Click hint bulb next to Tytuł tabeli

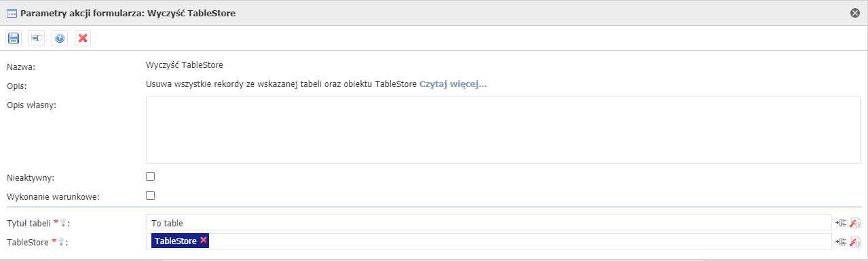pyautogui.click(x=63, y=222)
